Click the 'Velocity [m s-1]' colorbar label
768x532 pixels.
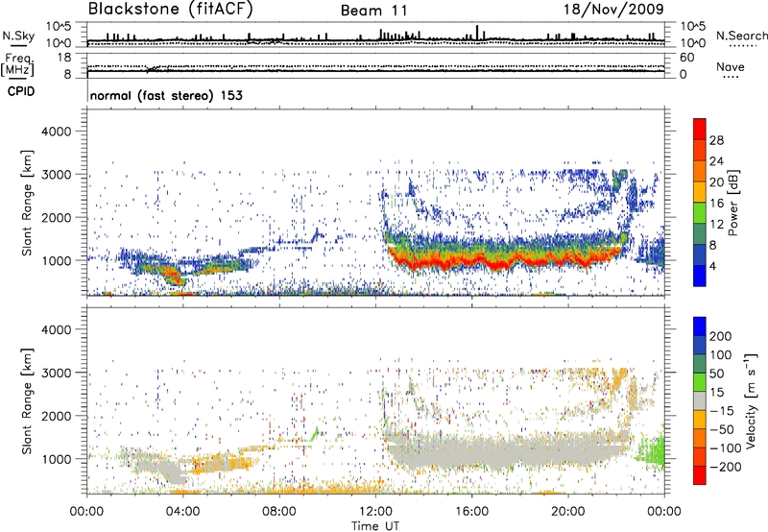[x=751, y=400]
